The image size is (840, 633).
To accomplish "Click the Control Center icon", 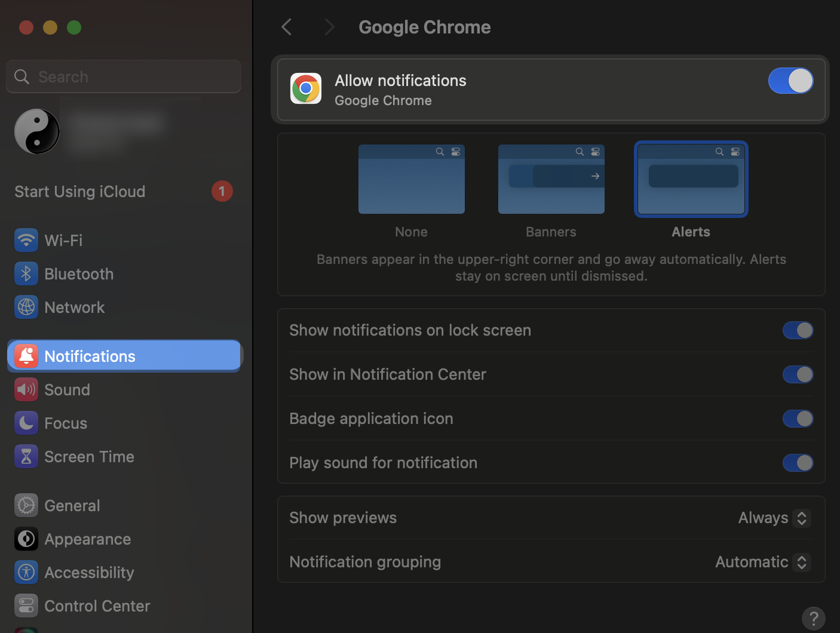I will coord(26,606).
